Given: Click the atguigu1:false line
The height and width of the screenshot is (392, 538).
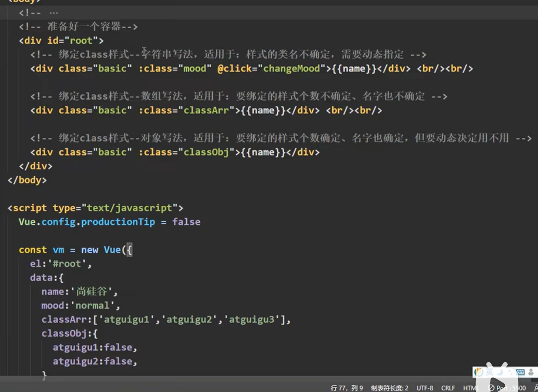Looking at the screenshot, I should pyautogui.click(x=95, y=347).
